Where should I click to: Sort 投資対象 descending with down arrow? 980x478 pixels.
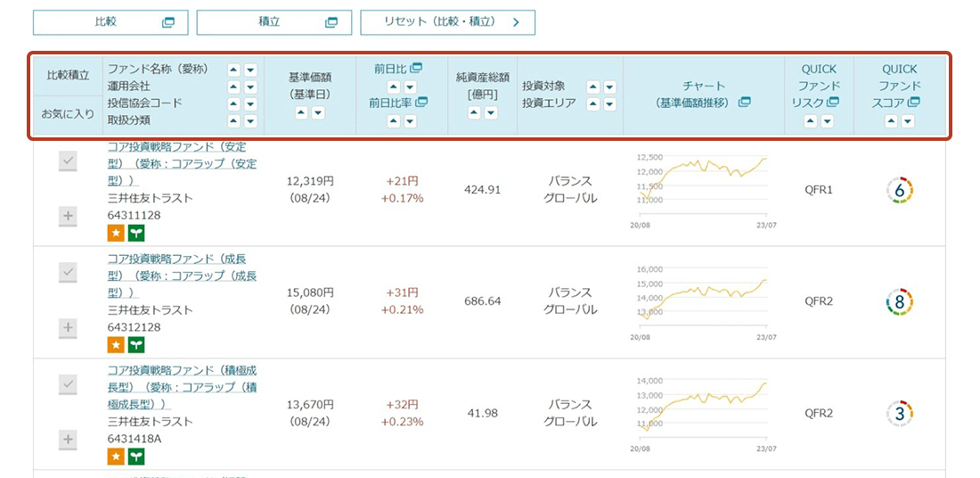[x=609, y=87]
